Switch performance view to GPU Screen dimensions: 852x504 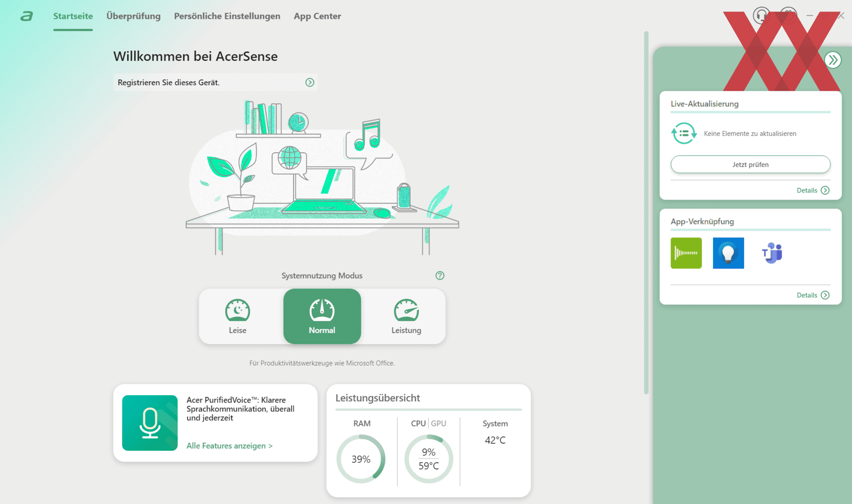click(438, 423)
